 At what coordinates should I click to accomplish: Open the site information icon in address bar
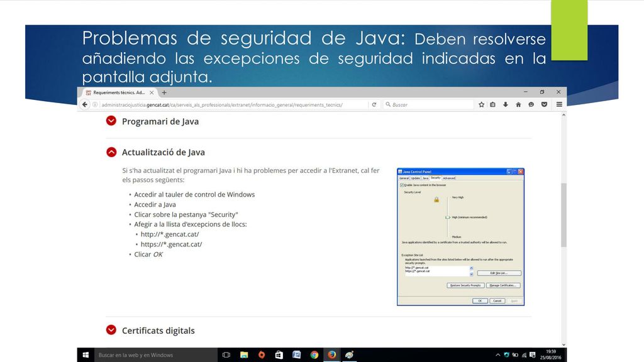95,105
